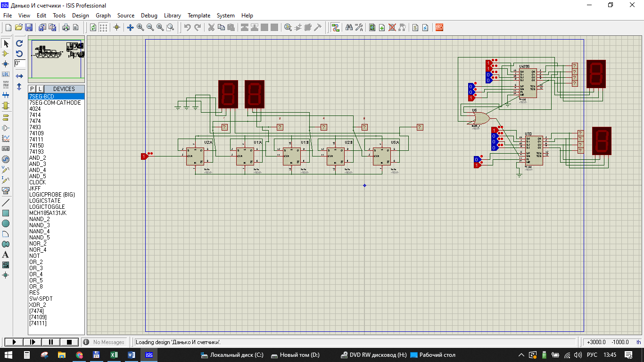Open the Debug menu
The image size is (644, 362).
[149, 16]
